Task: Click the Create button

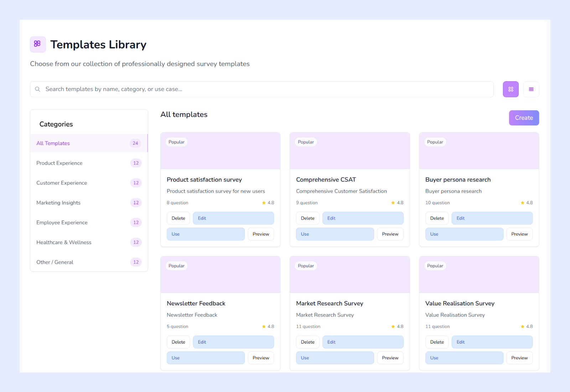Action: pos(524,118)
